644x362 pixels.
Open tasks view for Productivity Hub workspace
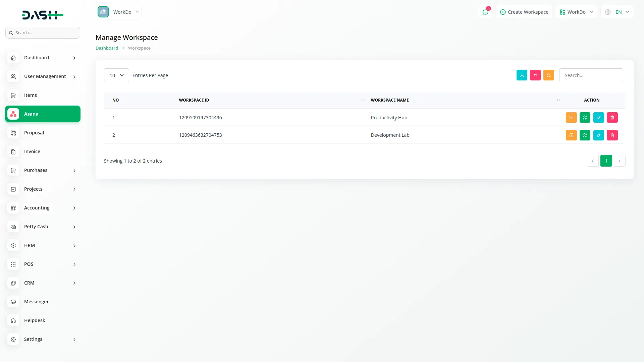pos(571,117)
